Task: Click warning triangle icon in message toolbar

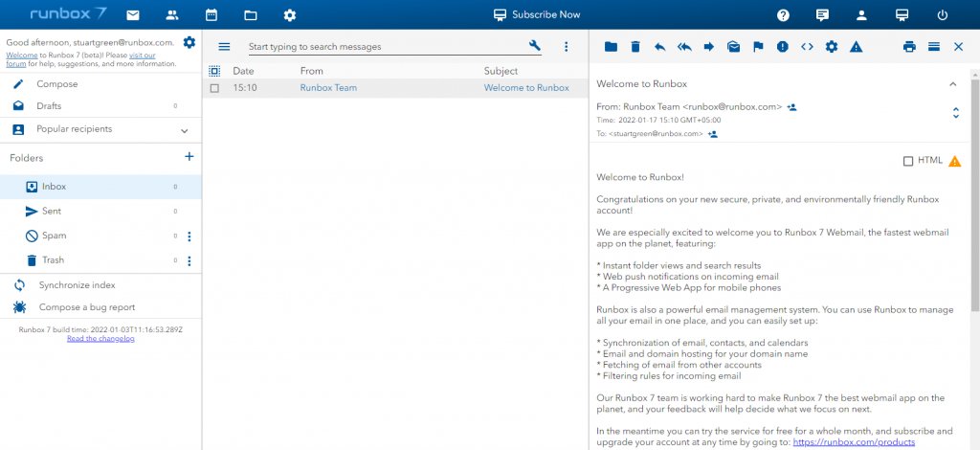Action: point(857,46)
